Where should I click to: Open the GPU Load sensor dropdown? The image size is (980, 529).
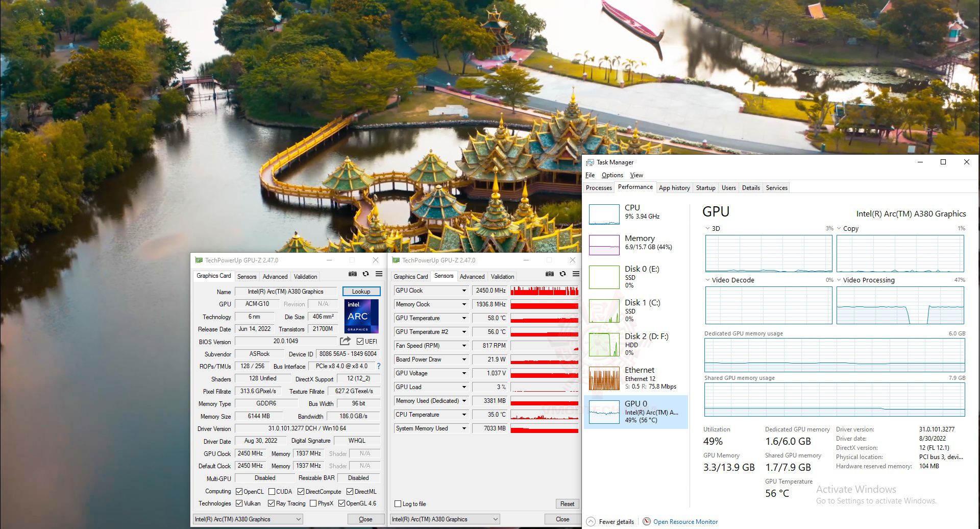[x=464, y=387]
